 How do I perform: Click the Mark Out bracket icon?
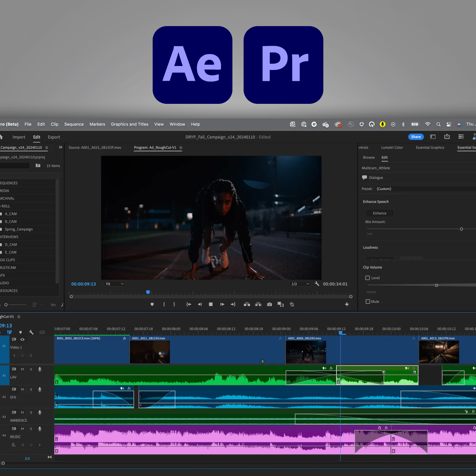[x=174, y=304]
